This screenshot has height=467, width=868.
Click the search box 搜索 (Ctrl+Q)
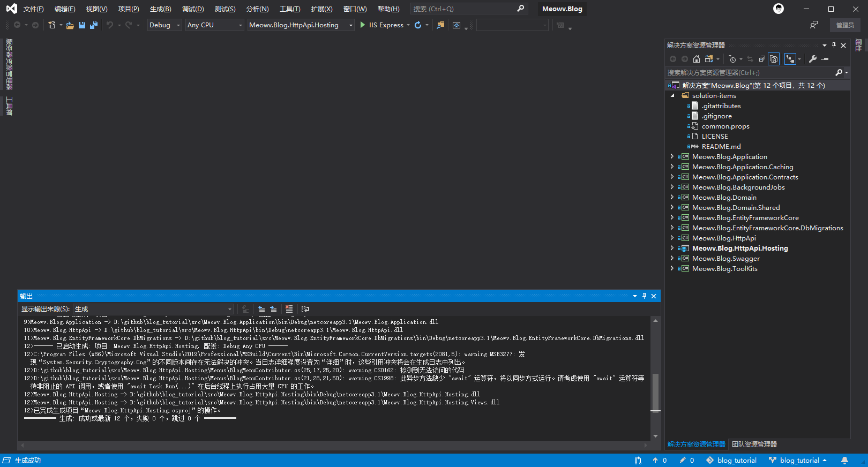point(469,9)
